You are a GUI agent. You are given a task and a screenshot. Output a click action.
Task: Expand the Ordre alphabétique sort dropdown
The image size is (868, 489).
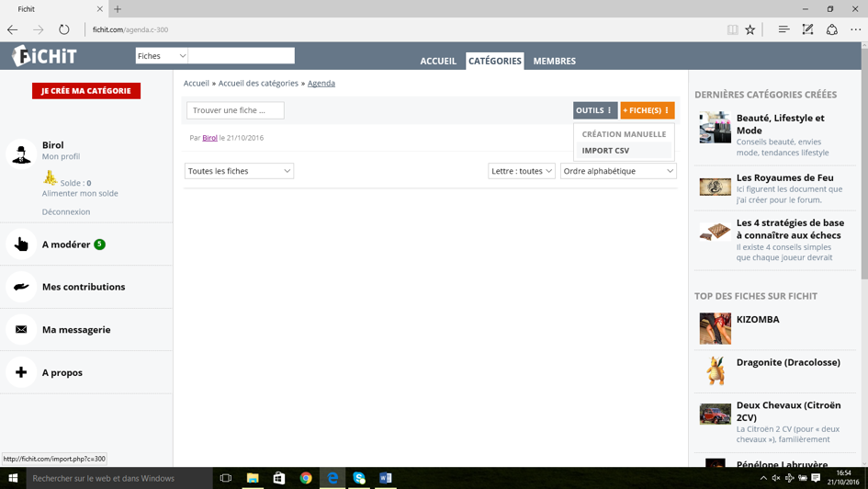pos(618,171)
